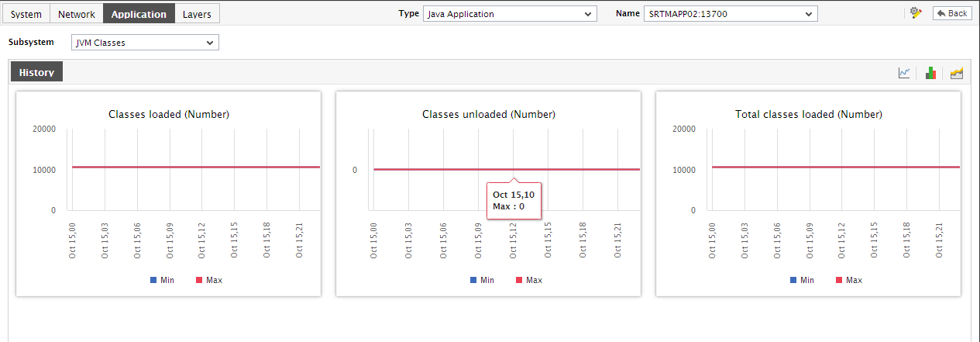Open the Type dropdown showing Java Application
The width and height of the screenshot is (980, 342).
510,14
